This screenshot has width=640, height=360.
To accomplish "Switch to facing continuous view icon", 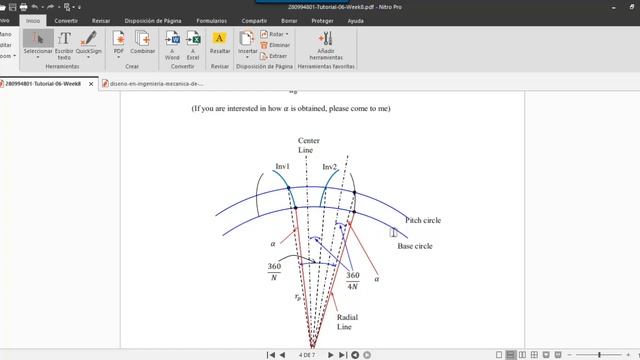I will [534, 355].
